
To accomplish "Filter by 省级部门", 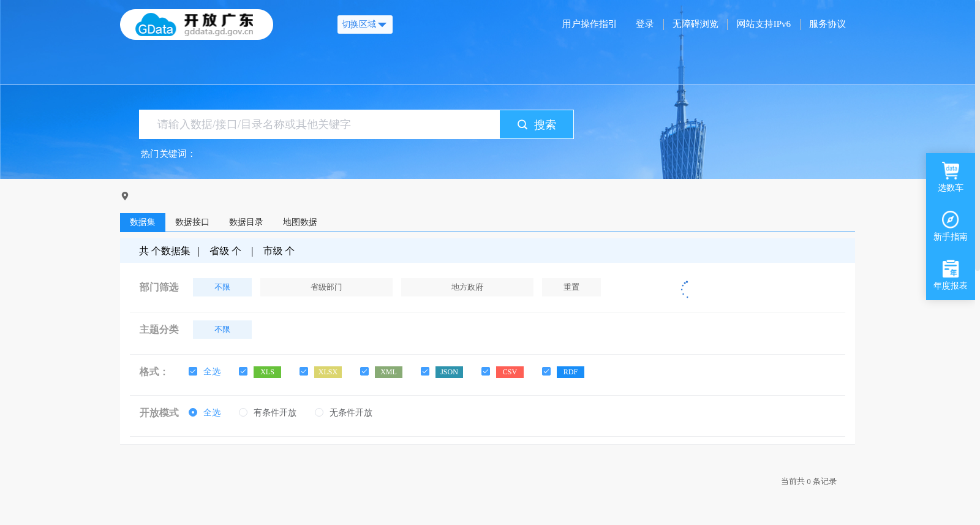I will (x=326, y=287).
